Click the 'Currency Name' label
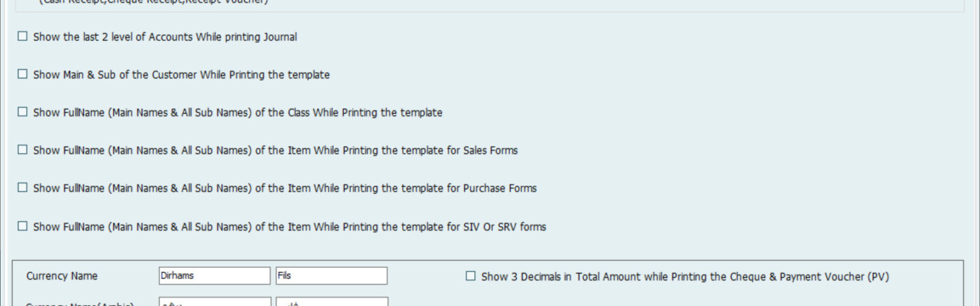The height and width of the screenshot is (306, 980). pos(62,276)
